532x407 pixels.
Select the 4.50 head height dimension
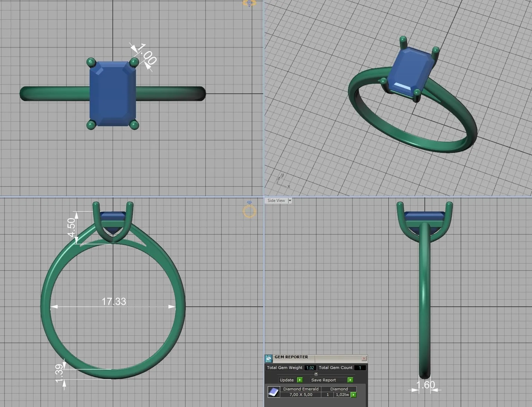click(71, 227)
